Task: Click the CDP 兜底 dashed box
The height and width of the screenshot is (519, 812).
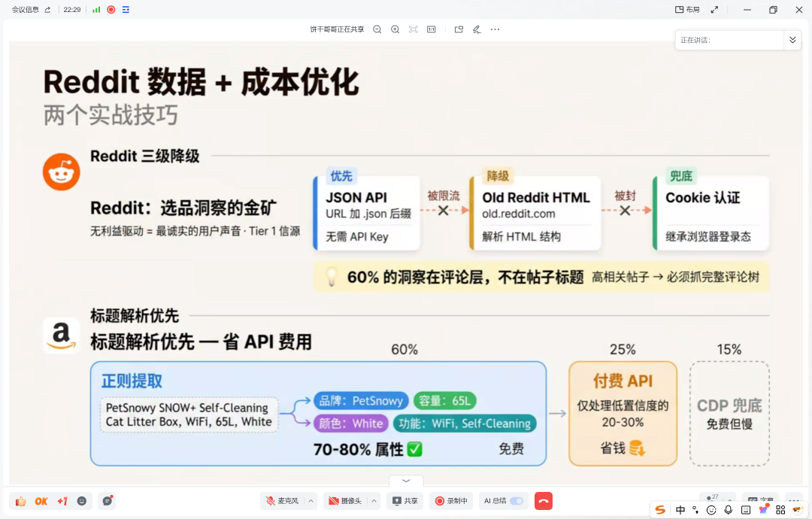Action: click(729, 414)
